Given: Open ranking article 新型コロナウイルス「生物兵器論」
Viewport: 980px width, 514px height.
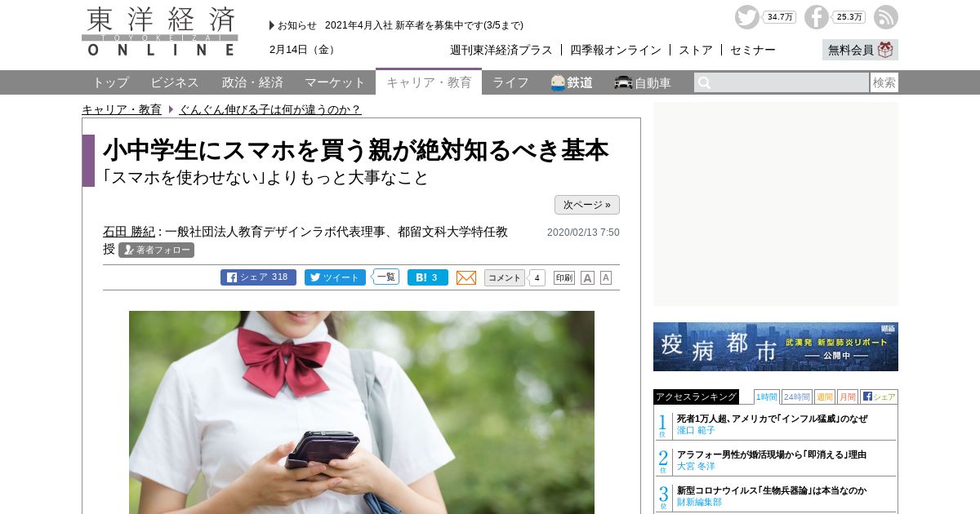Looking at the screenshot, I should 772,490.
